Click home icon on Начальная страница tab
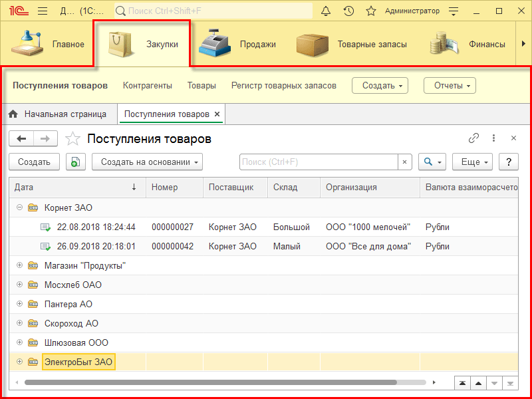Screen dimensions: 532x399 (x=13, y=114)
